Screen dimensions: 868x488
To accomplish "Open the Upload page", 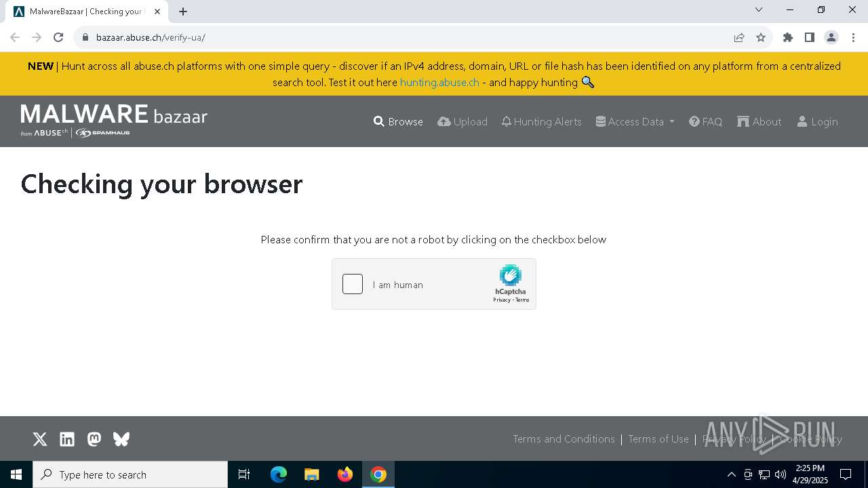I will (462, 121).
